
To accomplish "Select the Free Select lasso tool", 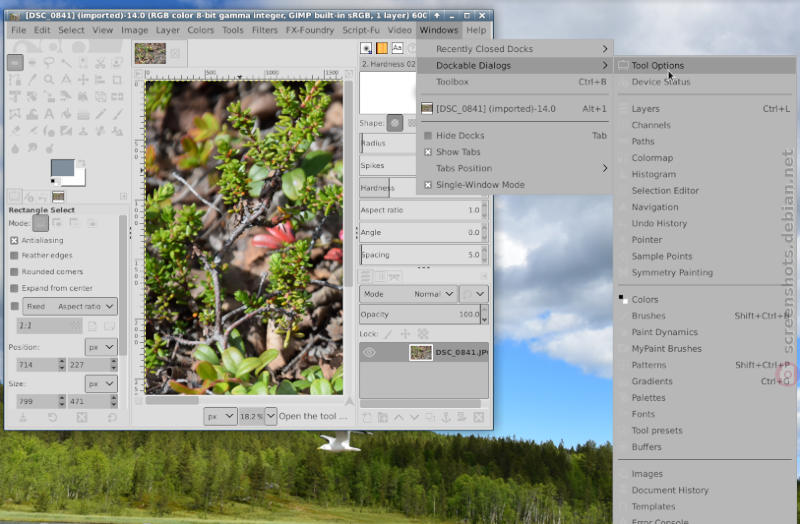I will pos(49,63).
